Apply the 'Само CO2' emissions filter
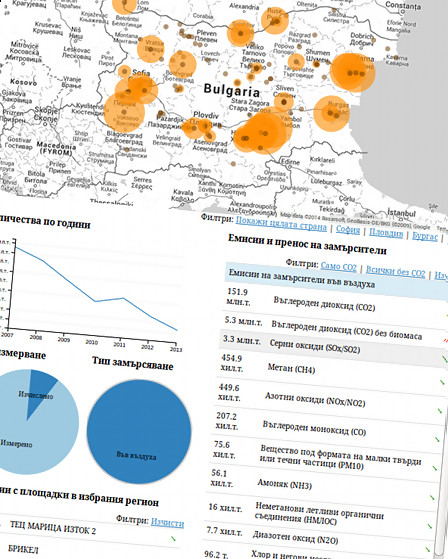This screenshot has height=559, width=448. point(338,266)
